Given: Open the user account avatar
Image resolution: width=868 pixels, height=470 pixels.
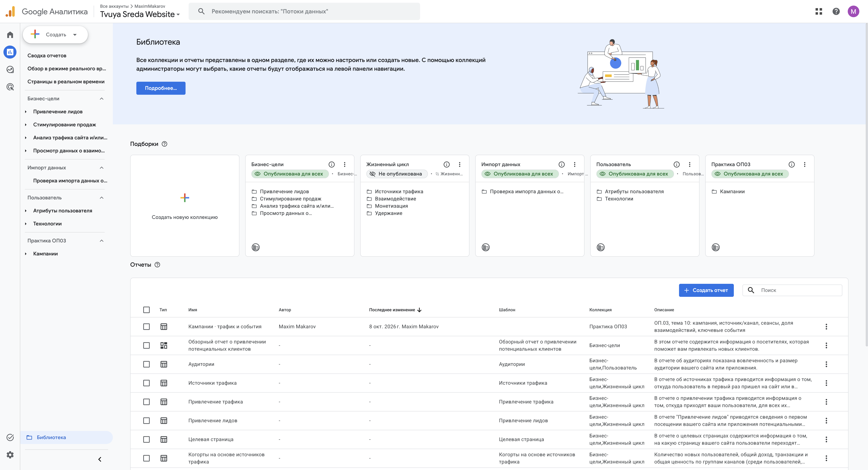Looking at the screenshot, I should tap(853, 11).
